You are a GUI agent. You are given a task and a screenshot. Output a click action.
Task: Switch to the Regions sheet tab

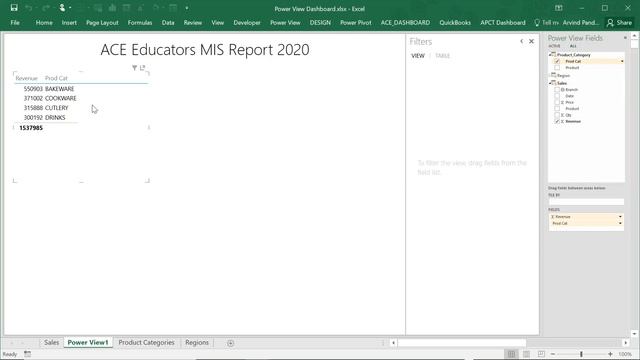coord(197,342)
